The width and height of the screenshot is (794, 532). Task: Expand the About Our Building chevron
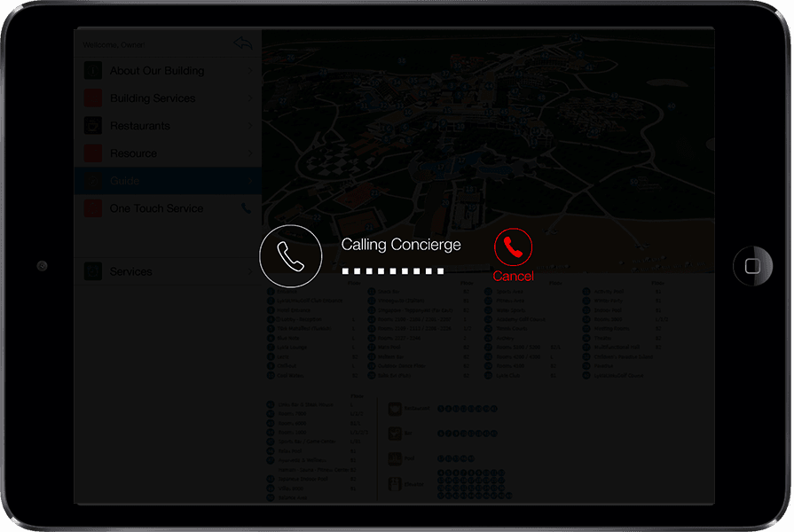pyautogui.click(x=250, y=71)
